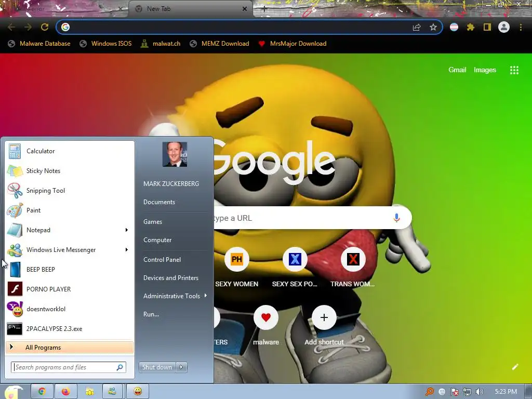
Task: Open Gmail link
Action: (x=457, y=70)
